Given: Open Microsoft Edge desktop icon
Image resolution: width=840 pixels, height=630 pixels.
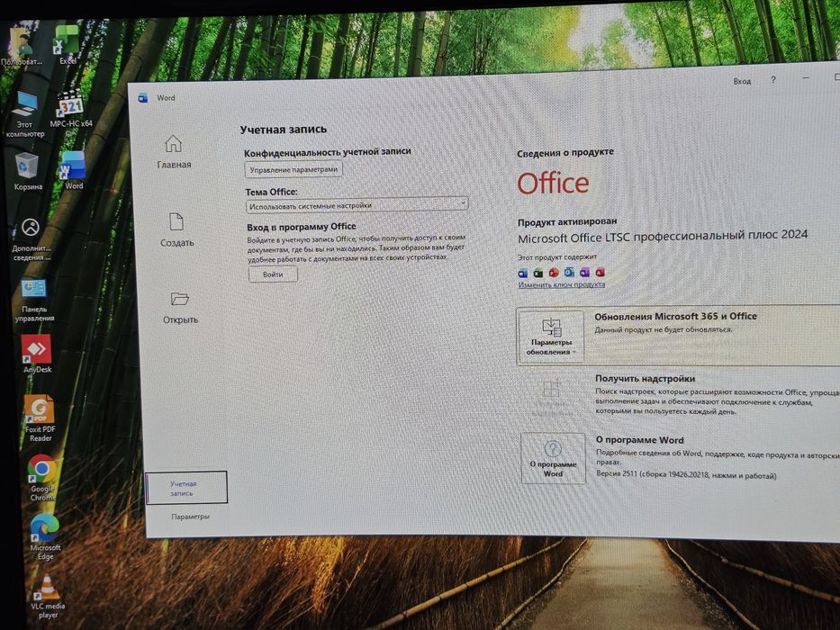Looking at the screenshot, I should tap(44, 527).
